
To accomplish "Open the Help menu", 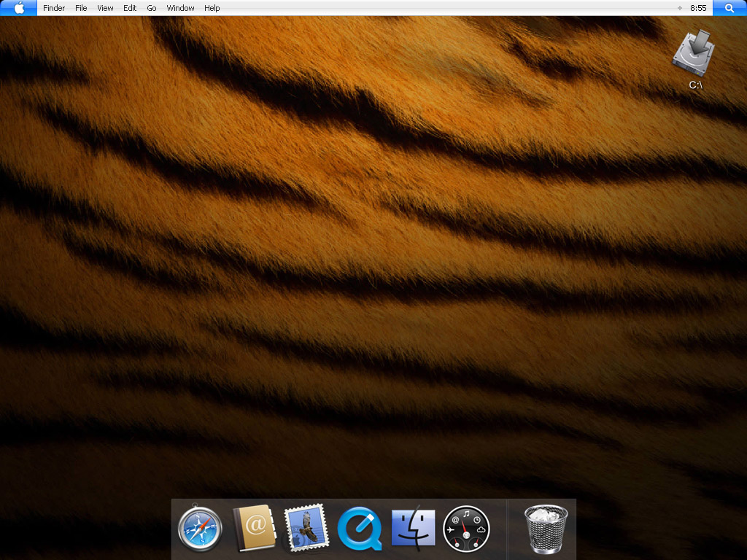I will 212,8.
